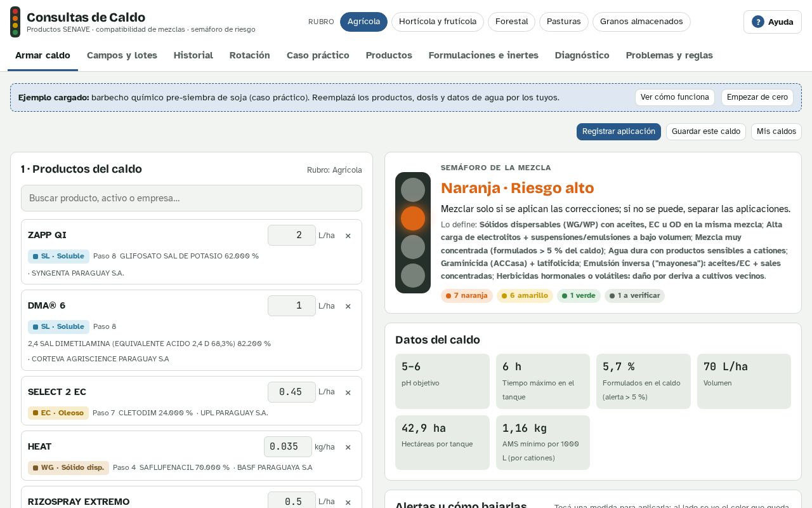Edit DMA® 6 dose field
Screen dimensions: 812x508
tap(292, 305)
